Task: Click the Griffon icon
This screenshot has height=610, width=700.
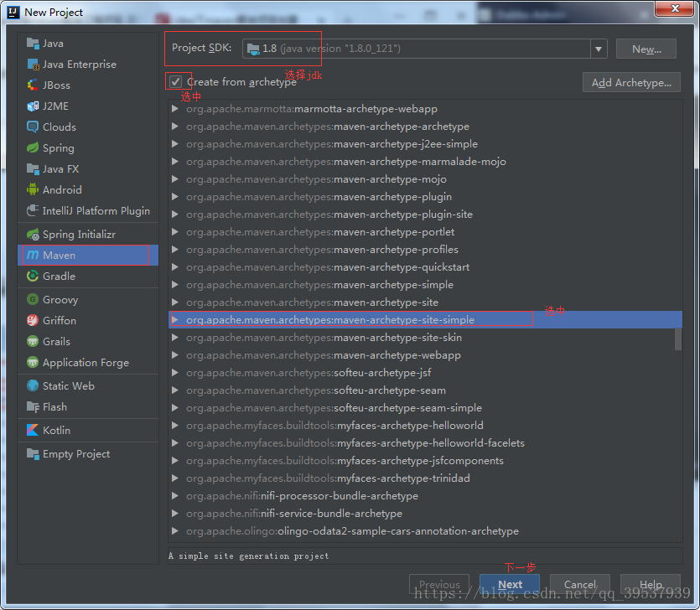Action: click(x=33, y=320)
